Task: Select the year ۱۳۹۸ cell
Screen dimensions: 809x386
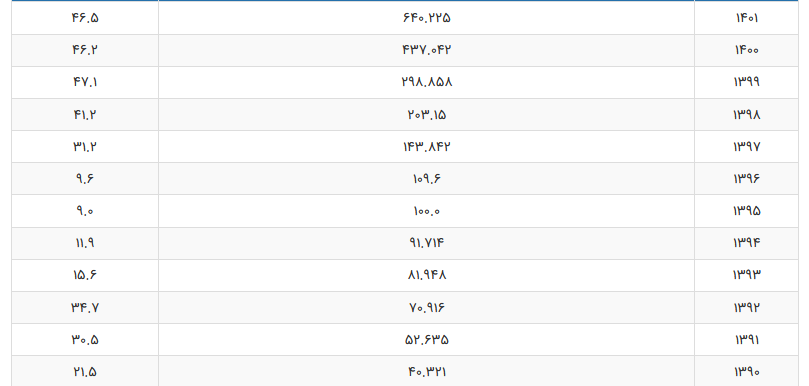Action: pos(747,115)
